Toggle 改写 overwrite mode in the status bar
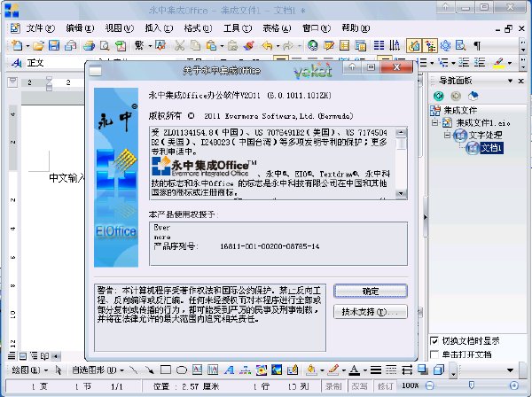The width and height of the screenshot is (532, 397). click(359, 386)
